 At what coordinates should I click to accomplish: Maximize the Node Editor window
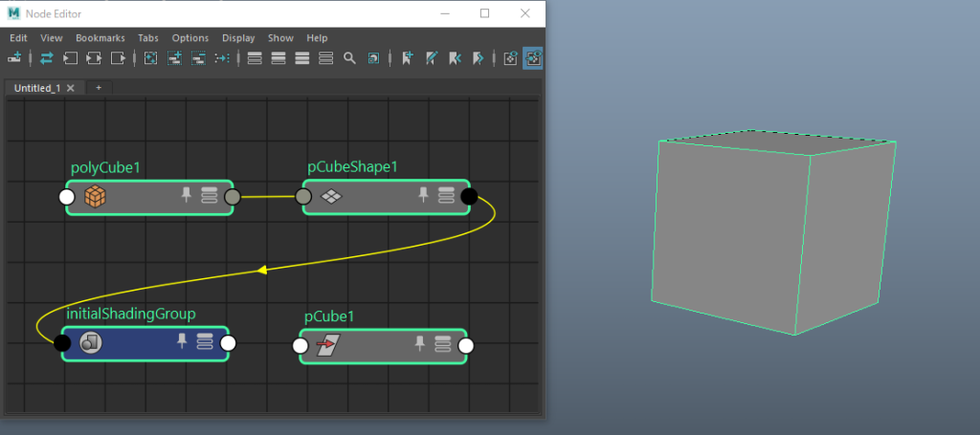(484, 13)
